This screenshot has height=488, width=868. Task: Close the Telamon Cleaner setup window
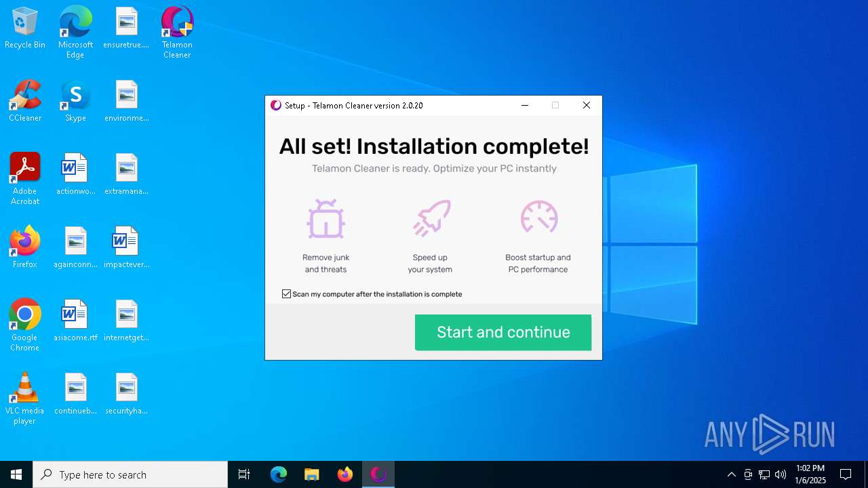pos(587,105)
